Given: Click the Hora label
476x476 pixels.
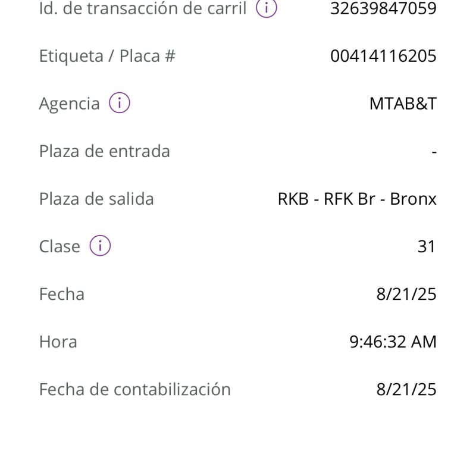Looking at the screenshot, I should pos(58,342).
